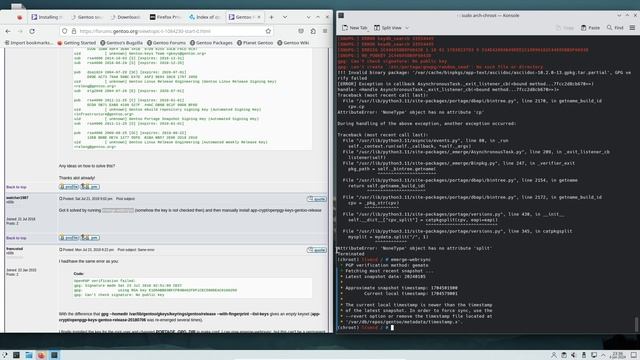This screenshot has width=640, height=360.
Task: Go back in Firefox
Action: (8, 31)
